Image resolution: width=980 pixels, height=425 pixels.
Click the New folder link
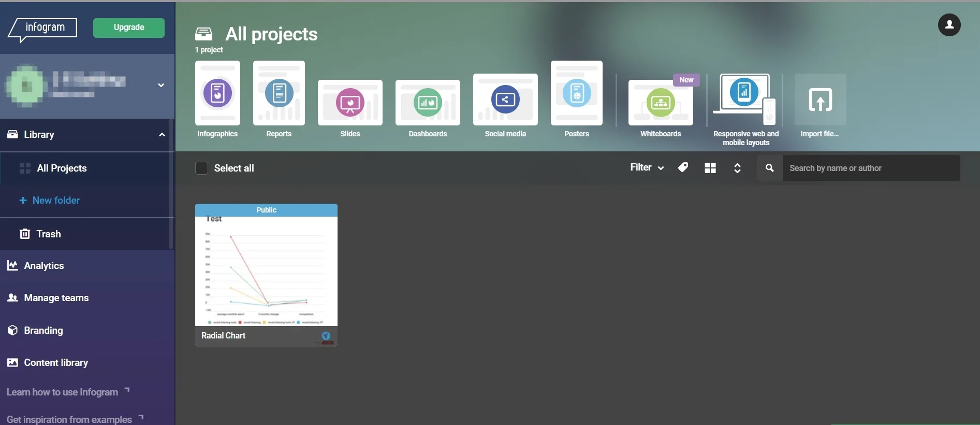click(x=55, y=201)
